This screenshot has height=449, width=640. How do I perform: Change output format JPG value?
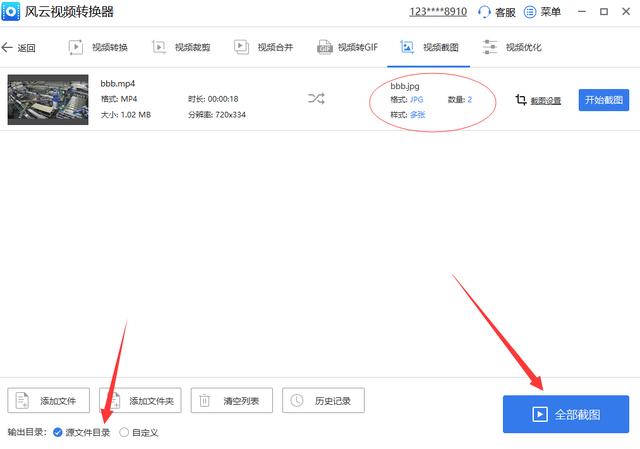(417, 100)
